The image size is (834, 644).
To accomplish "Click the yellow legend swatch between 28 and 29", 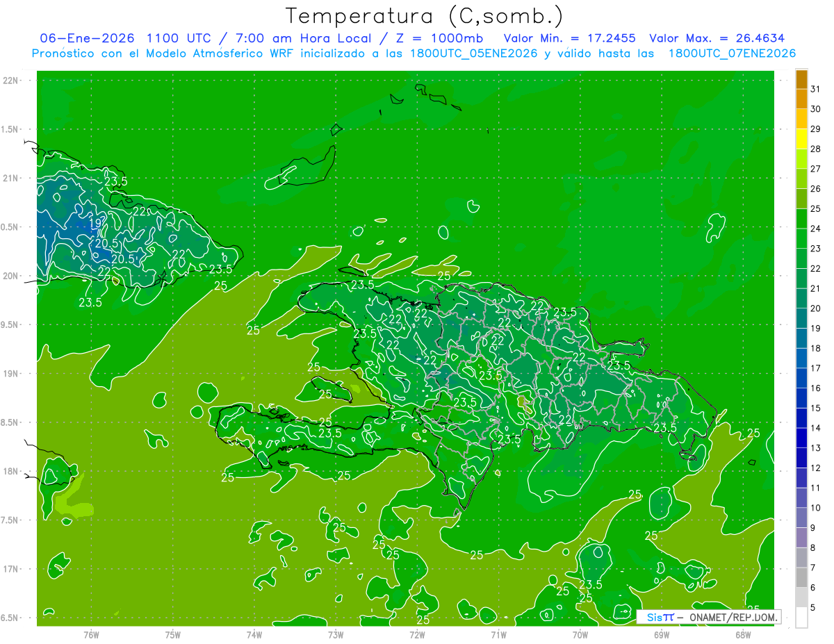I will coord(801,139).
